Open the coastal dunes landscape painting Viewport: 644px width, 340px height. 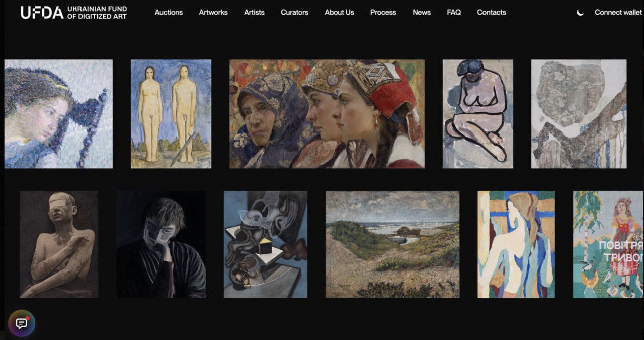pyautogui.click(x=392, y=244)
